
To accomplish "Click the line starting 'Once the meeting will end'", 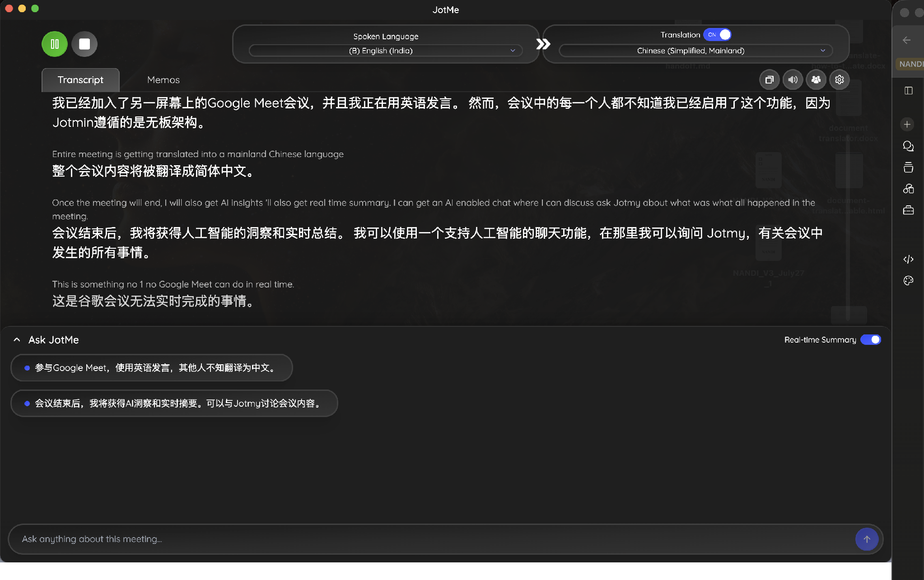I will point(434,209).
